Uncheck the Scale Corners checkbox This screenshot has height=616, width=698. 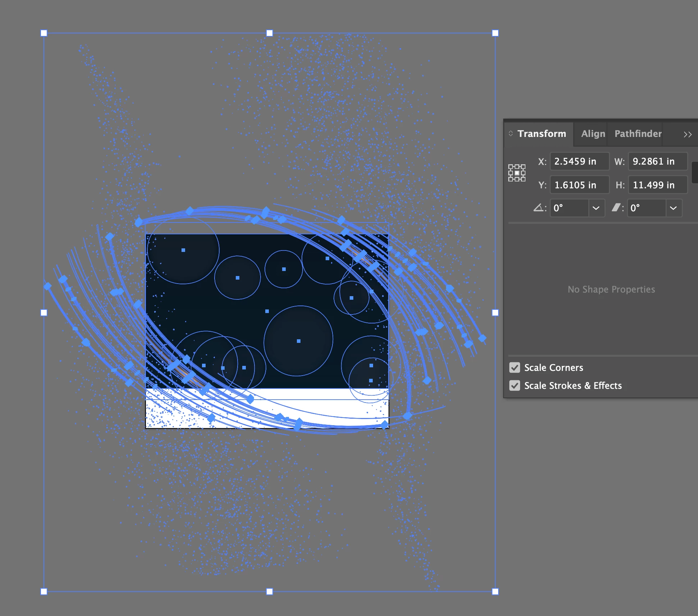coord(515,368)
